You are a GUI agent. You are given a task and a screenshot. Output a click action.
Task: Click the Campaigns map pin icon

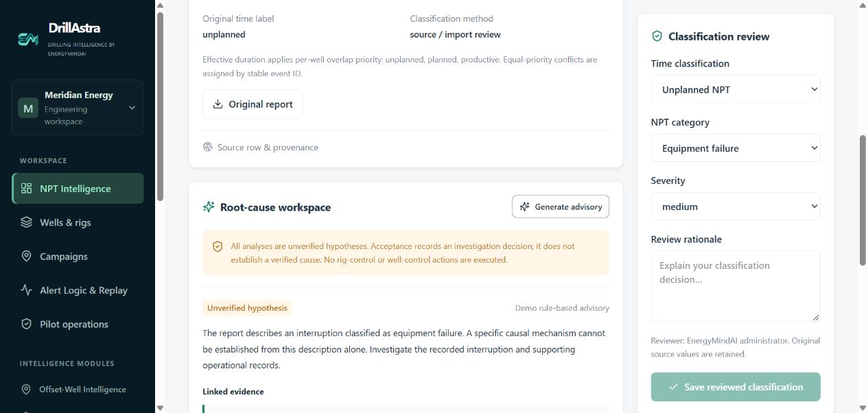27,257
